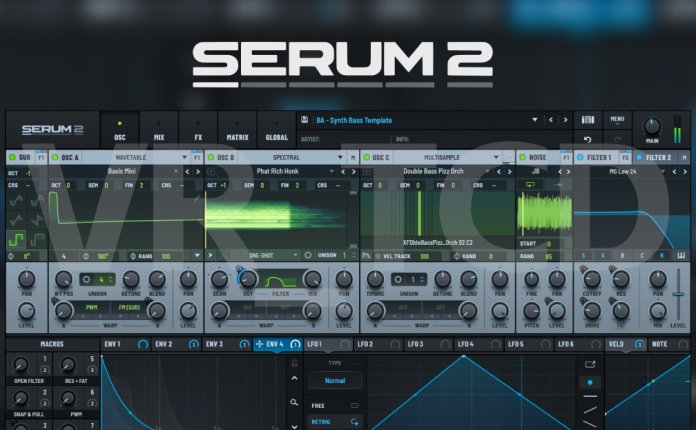696x430 pixels.
Task: Open preset name dropdown arrow
Action: [x=534, y=120]
